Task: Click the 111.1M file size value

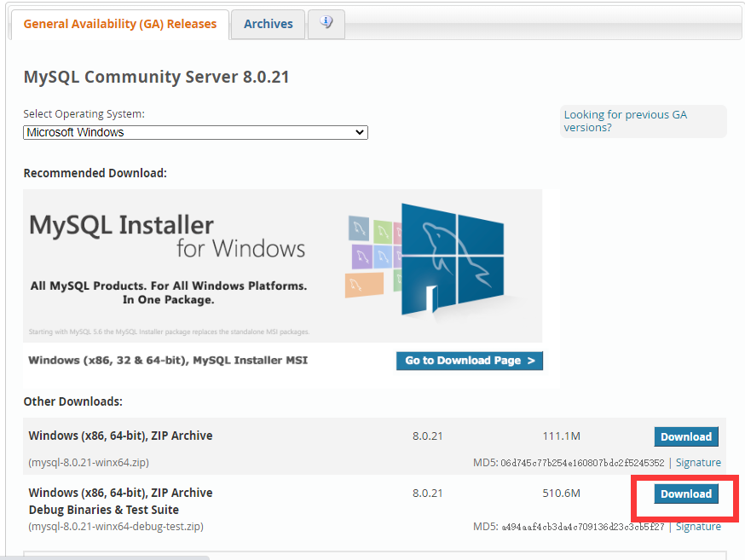Action: 561,436
